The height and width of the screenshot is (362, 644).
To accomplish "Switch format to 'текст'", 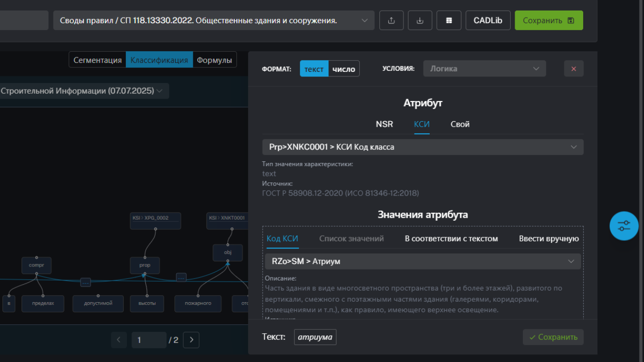I will pos(314,69).
